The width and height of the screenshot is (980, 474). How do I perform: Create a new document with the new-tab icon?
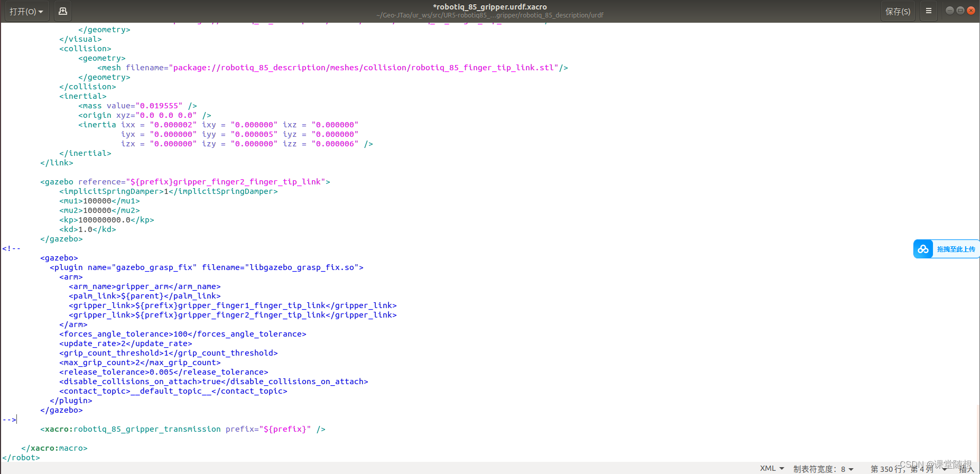click(x=62, y=11)
